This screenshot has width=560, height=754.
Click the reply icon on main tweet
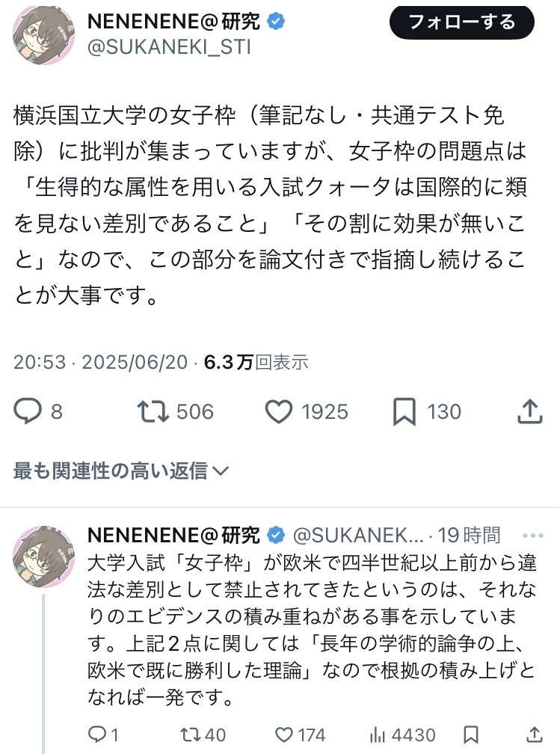coord(28,411)
